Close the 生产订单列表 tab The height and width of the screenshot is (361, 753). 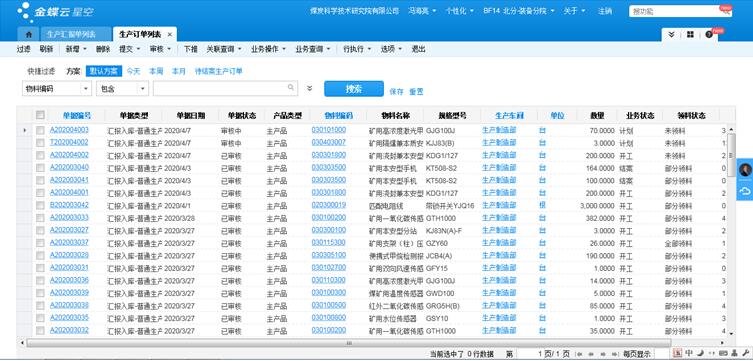(x=170, y=35)
